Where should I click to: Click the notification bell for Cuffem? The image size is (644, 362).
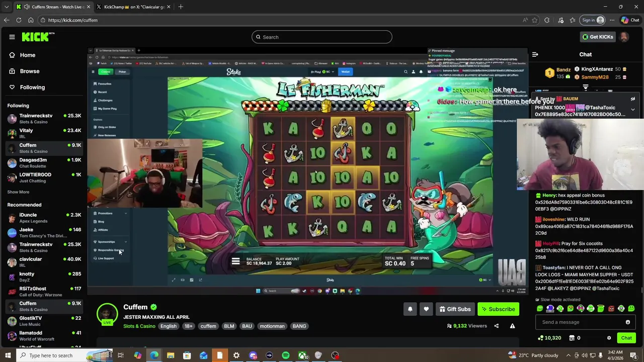click(x=410, y=309)
